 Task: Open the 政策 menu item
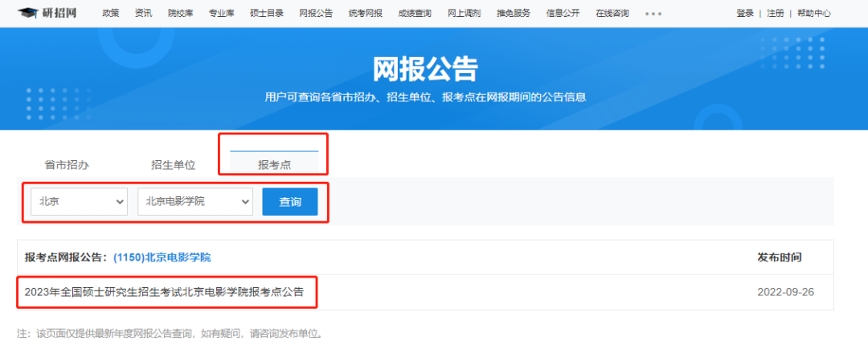(x=111, y=14)
